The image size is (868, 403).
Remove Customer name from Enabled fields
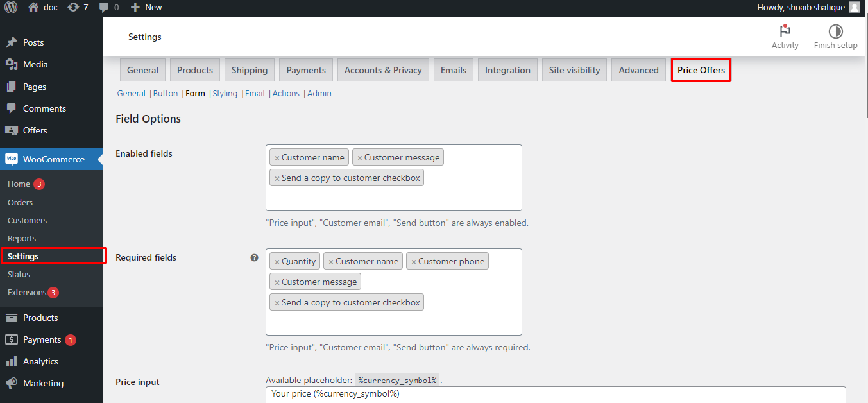pos(277,158)
